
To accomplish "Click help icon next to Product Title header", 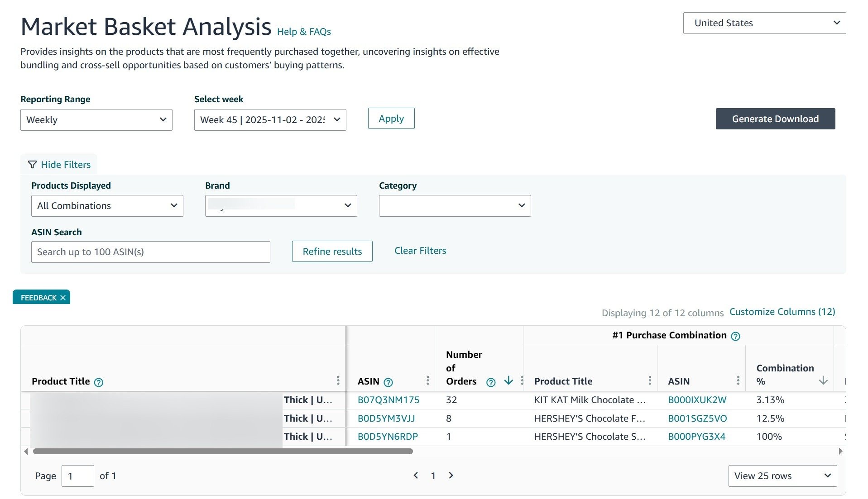I will pyautogui.click(x=98, y=382).
